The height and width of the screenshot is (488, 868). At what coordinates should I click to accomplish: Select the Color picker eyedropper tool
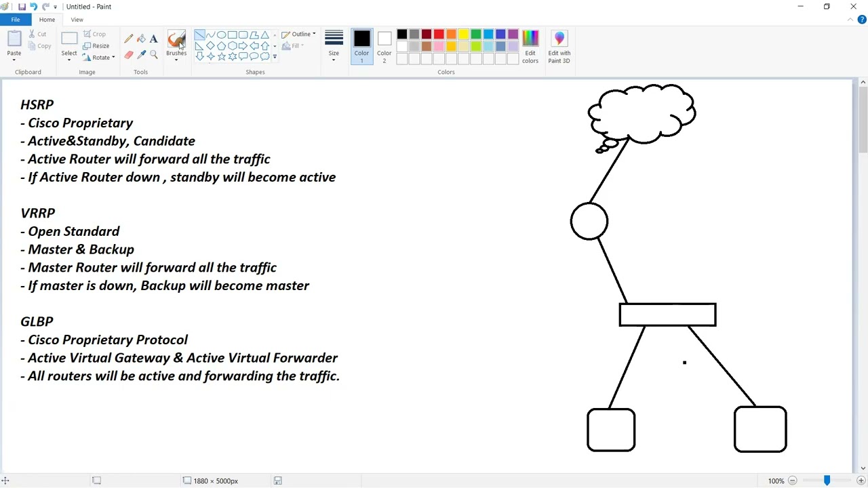click(141, 55)
